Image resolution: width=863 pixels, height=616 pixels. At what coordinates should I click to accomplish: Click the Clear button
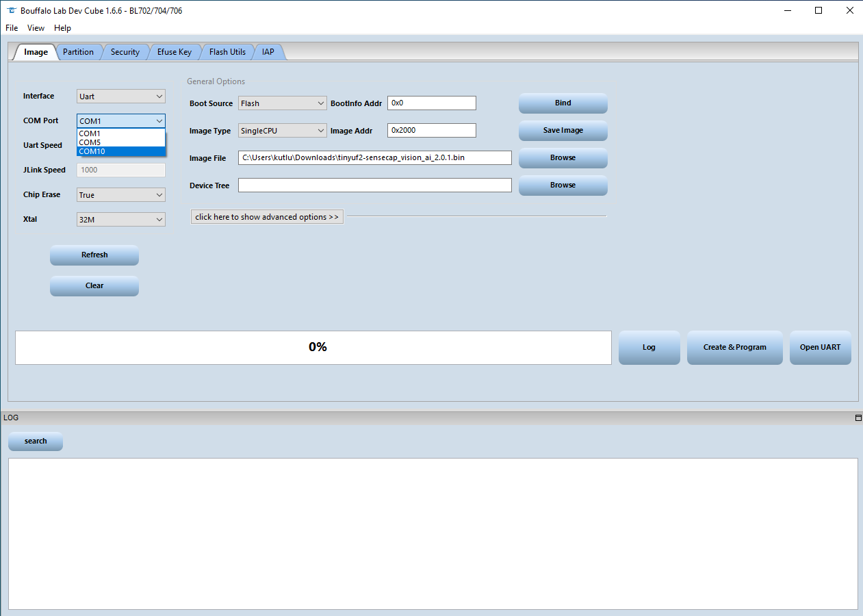coord(94,285)
